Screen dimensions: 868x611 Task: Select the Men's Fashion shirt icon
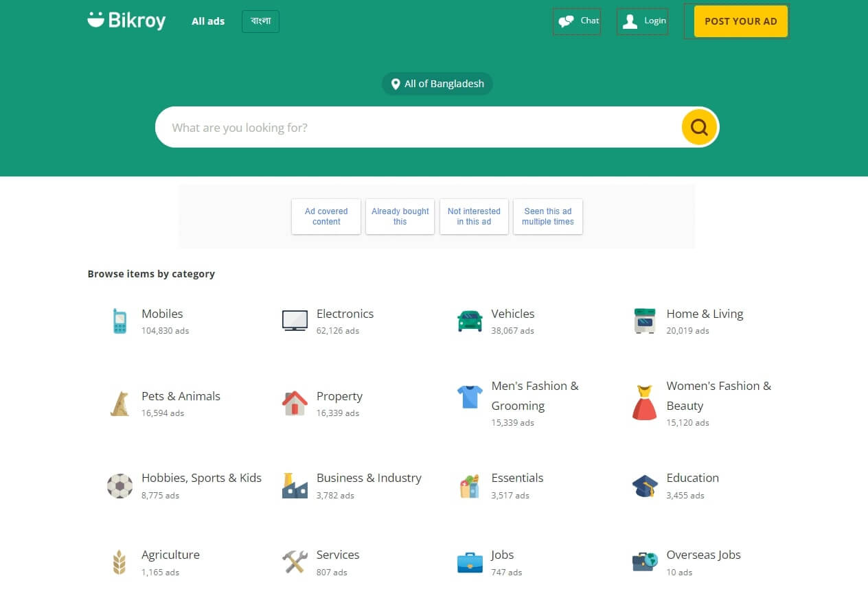pyautogui.click(x=469, y=396)
